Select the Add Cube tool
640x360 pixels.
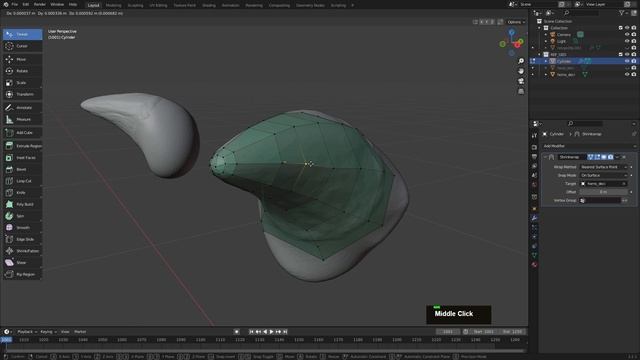click(22, 133)
